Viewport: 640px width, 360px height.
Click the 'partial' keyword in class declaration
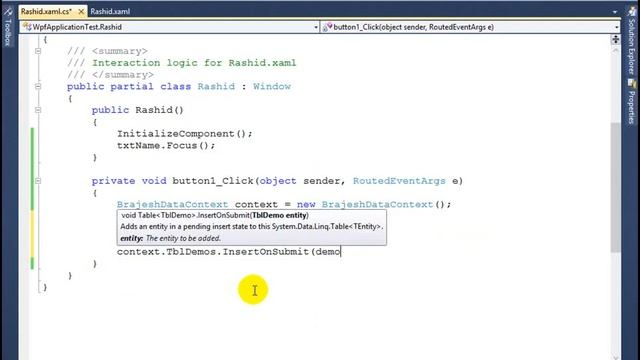click(x=132, y=87)
